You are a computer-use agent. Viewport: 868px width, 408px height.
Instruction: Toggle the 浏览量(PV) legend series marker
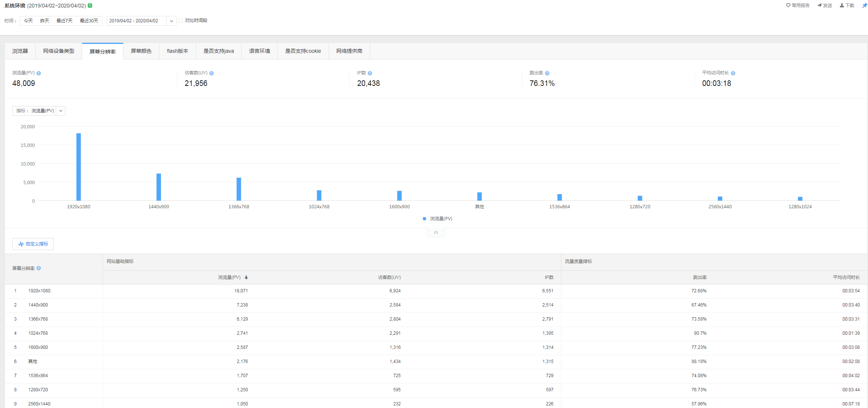(425, 219)
